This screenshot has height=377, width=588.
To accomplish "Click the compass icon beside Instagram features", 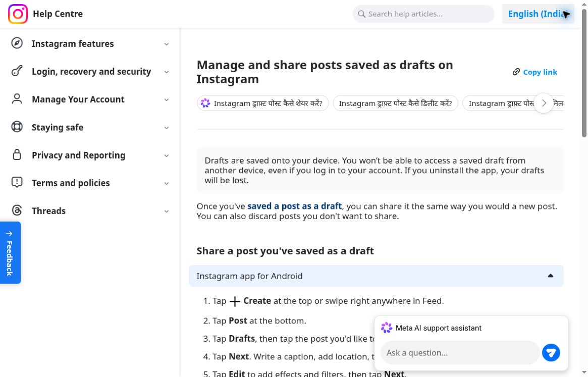I will (x=17, y=43).
